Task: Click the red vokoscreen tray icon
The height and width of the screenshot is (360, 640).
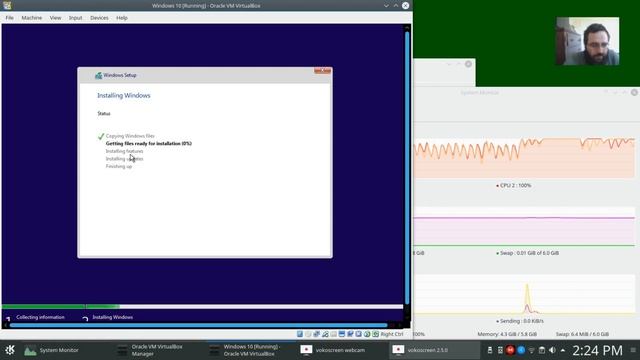Action: 510,350
